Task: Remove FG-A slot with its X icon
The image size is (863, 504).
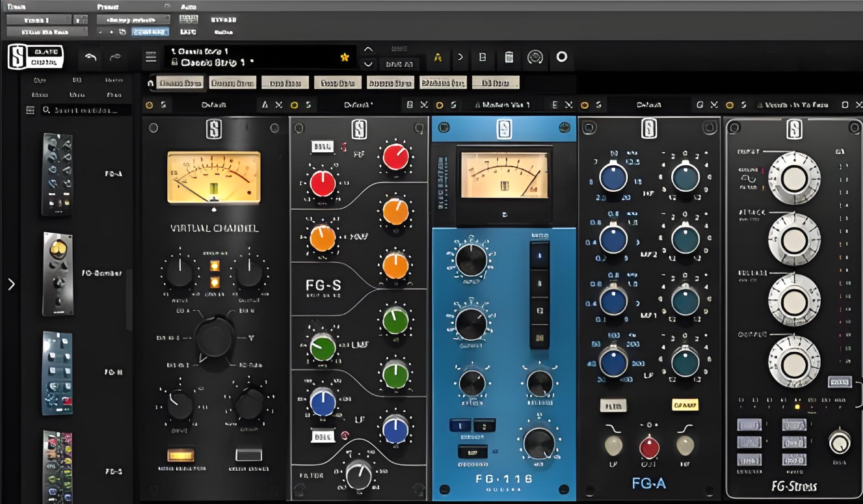Action: pyautogui.click(x=713, y=105)
